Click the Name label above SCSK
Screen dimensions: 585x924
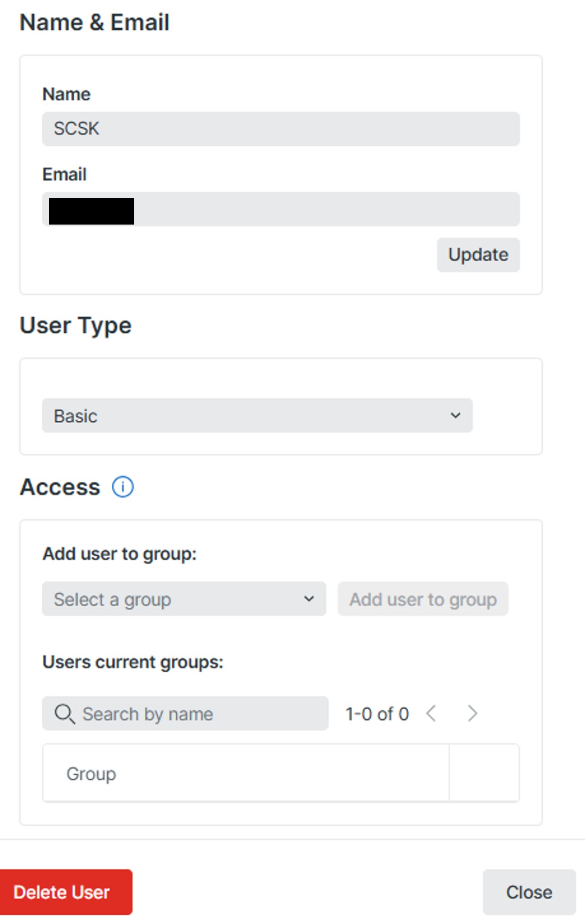click(66, 94)
